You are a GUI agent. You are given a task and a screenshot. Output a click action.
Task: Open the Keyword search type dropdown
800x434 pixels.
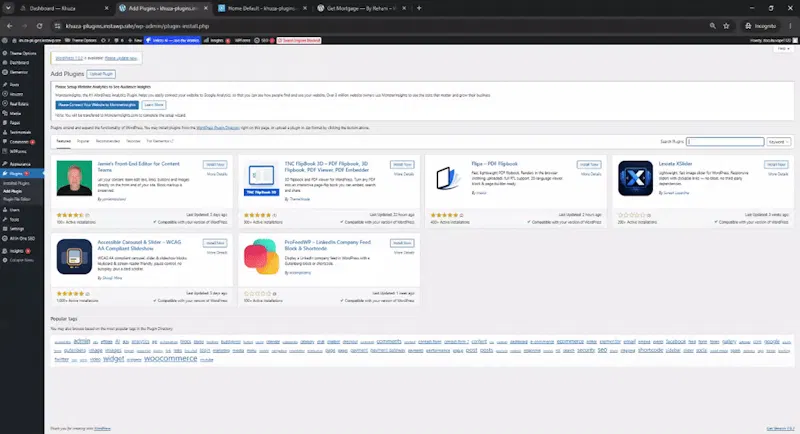pyautogui.click(x=779, y=142)
